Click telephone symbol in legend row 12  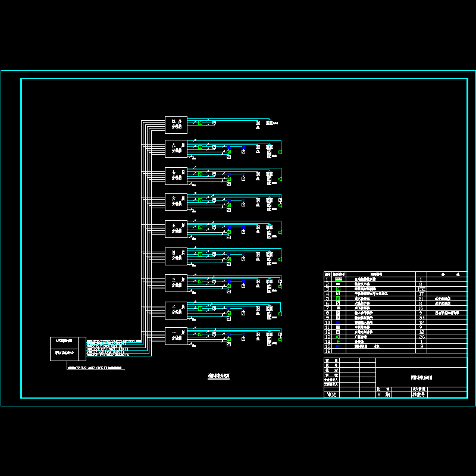tap(338, 332)
